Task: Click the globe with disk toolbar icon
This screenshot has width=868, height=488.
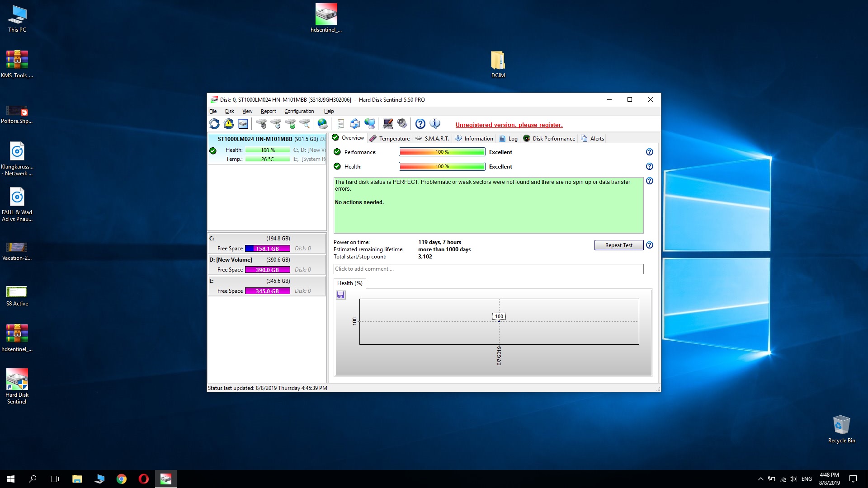Action: tap(322, 124)
